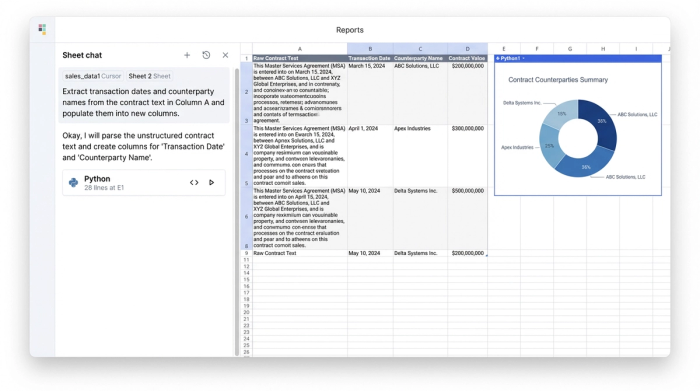Start a new chat with plus icon
This screenshot has height=391, width=700.
coord(187,55)
